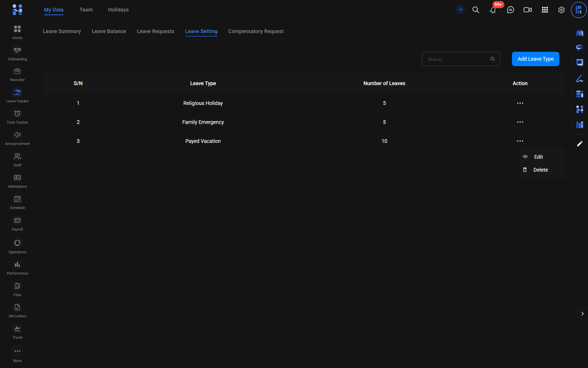Open the apps grid icon
Image resolution: width=588 pixels, height=368 pixels.
point(545,10)
